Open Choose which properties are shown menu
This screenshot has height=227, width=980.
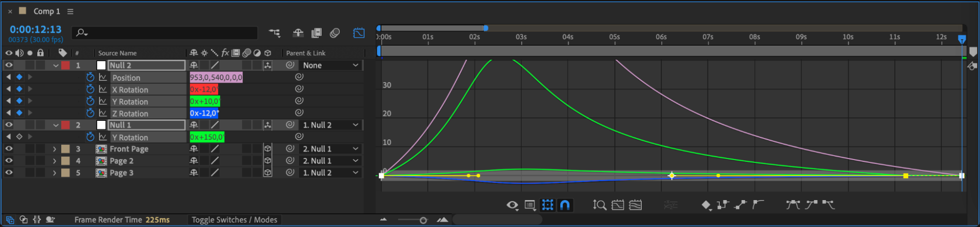512,205
